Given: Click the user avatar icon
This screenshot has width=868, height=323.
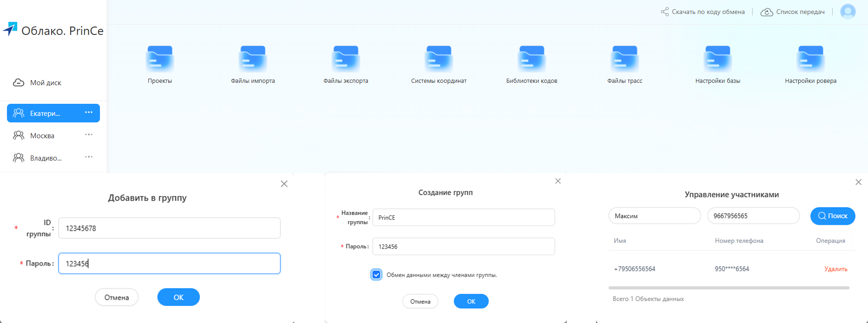Looking at the screenshot, I should 848,12.
